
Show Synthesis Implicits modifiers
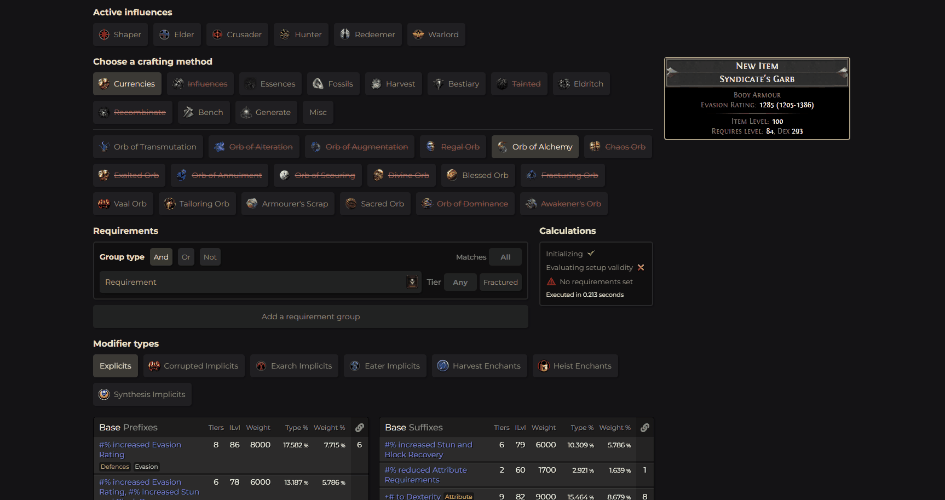pos(142,394)
